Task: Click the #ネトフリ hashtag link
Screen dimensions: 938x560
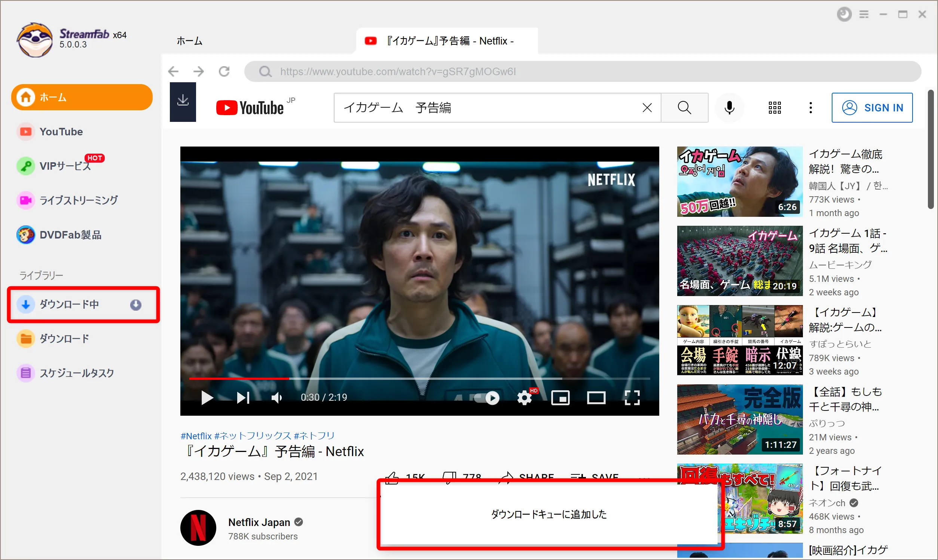Action: pos(315,436)
